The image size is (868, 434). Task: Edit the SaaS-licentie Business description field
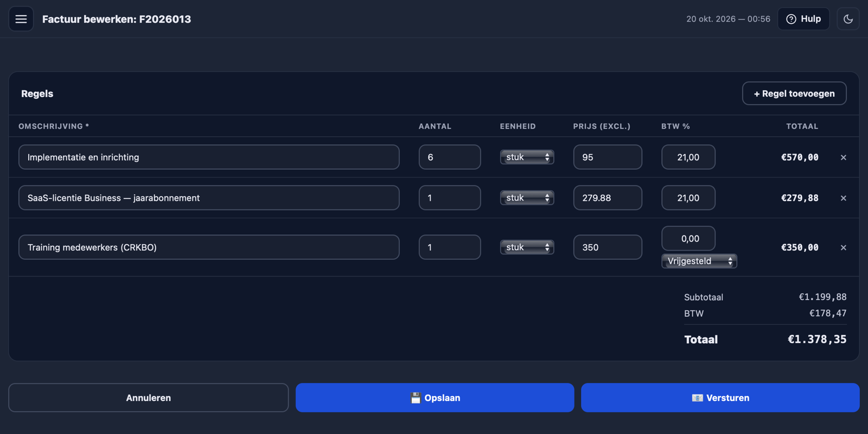(x=209, y=197)
